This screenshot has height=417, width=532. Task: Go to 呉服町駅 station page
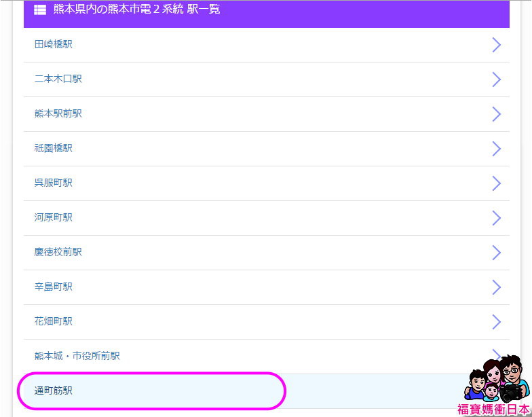click(x=266, y=183)
